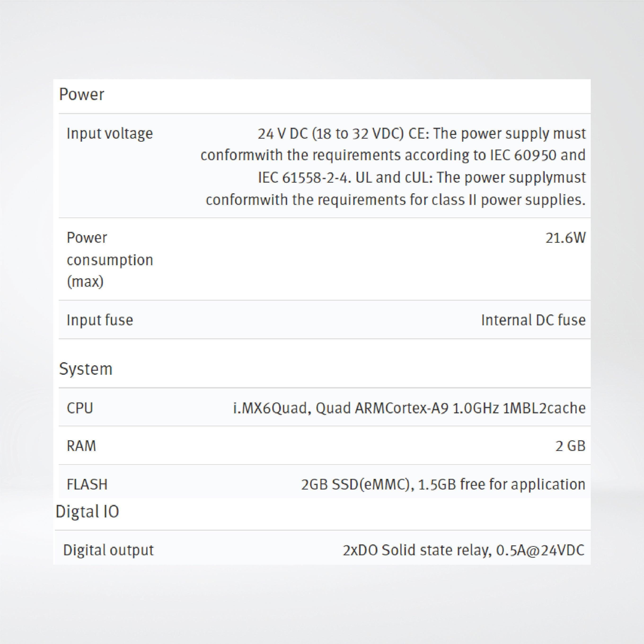
Task: Click the CPU row label
Action: coord(80,408)
